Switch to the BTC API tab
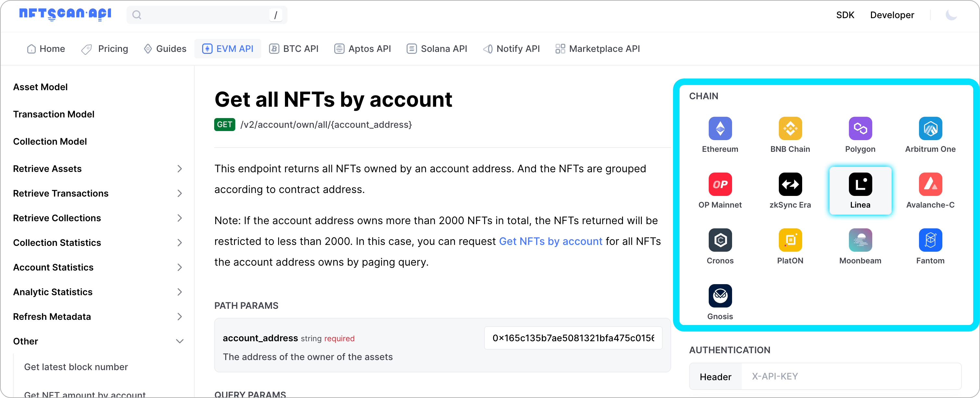Viewport: 980px width, 398px height. click(294, 49)
